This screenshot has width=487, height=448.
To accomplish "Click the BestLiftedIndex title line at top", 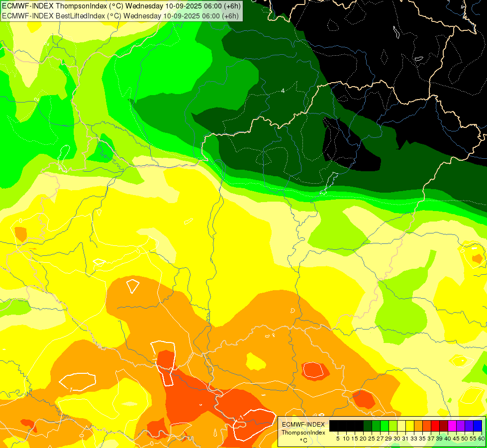I will point(120,16).
